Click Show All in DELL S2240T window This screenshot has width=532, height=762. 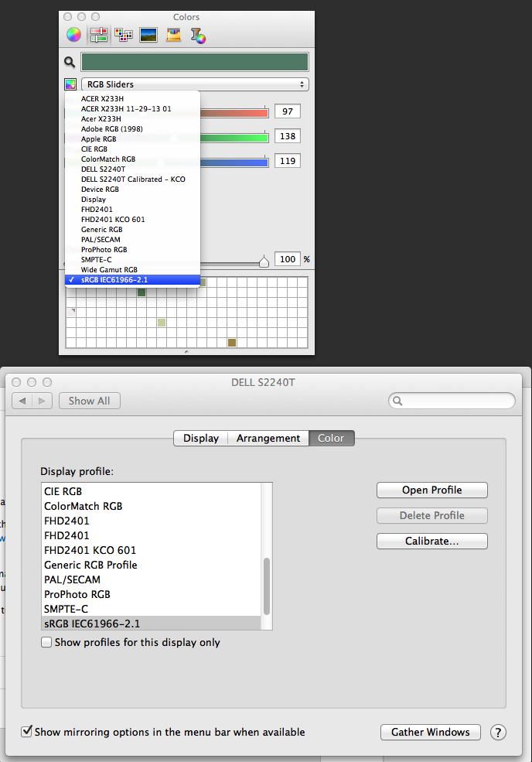tap(90, 401)
